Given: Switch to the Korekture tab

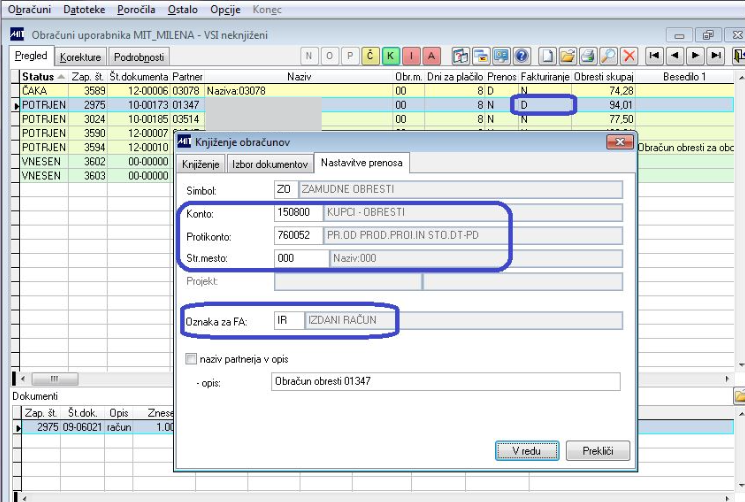Looking at the screenshot, I should pos(80,57).
